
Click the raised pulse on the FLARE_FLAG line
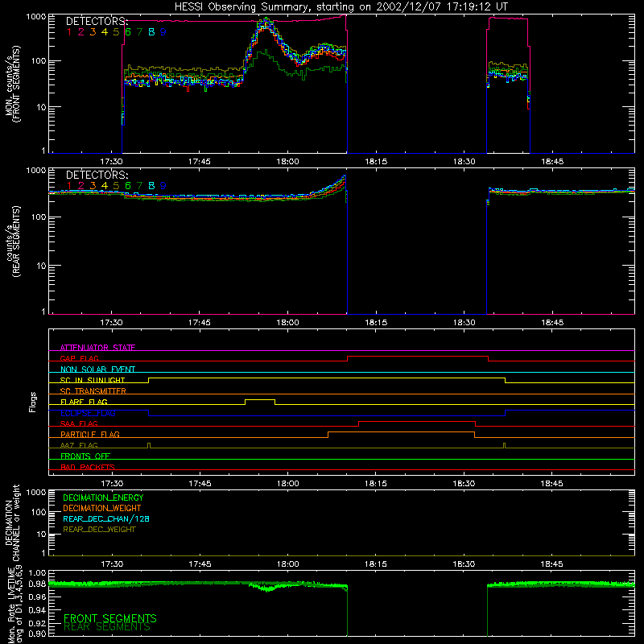click(x=260, y=399)
